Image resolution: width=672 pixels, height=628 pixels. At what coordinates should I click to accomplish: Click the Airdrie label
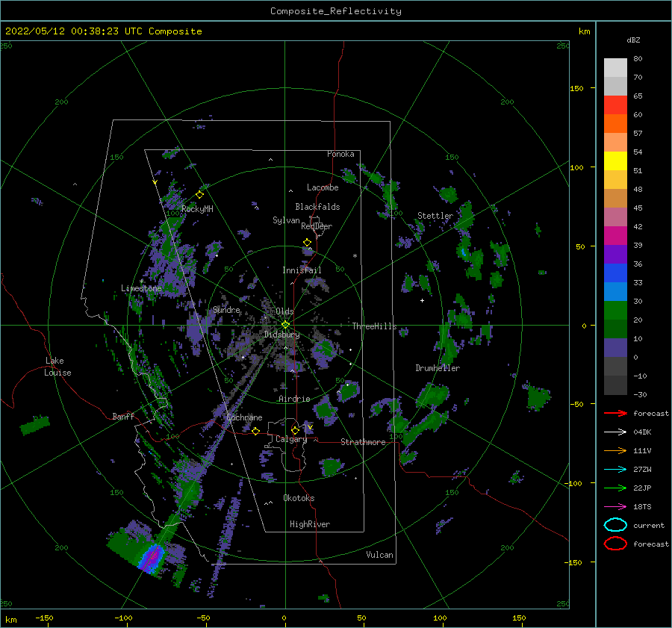(x=294, y=399)
